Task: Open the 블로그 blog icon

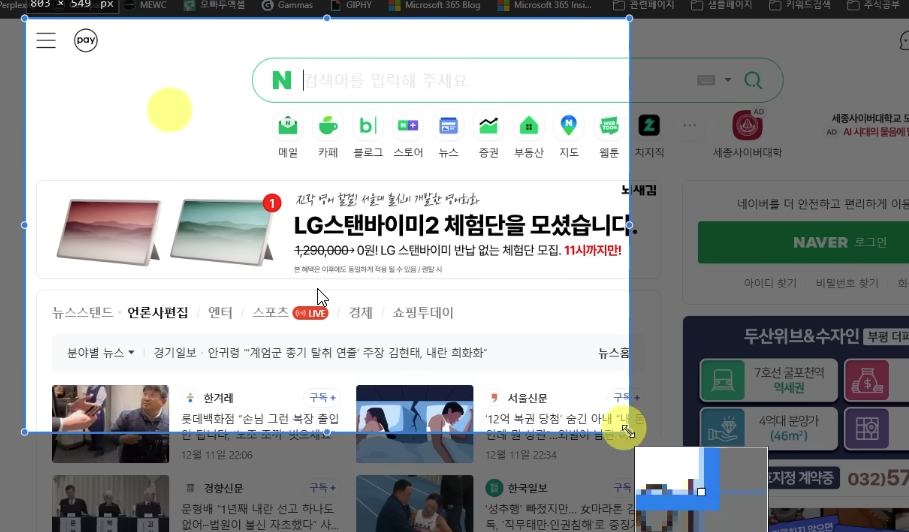Action: (368, 126)
